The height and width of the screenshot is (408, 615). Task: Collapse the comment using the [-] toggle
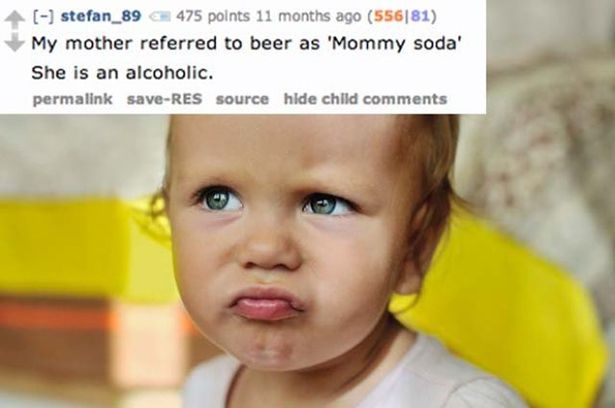tap(46, 16)
